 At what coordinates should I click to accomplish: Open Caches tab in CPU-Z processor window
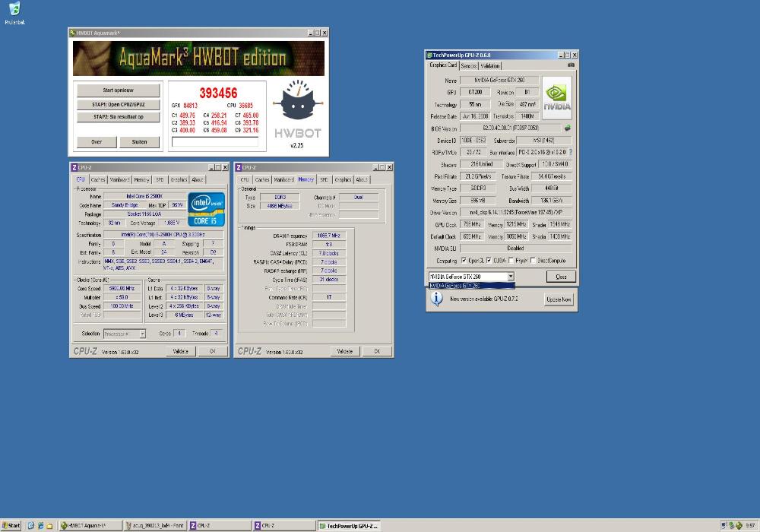[x=98, y=180]
